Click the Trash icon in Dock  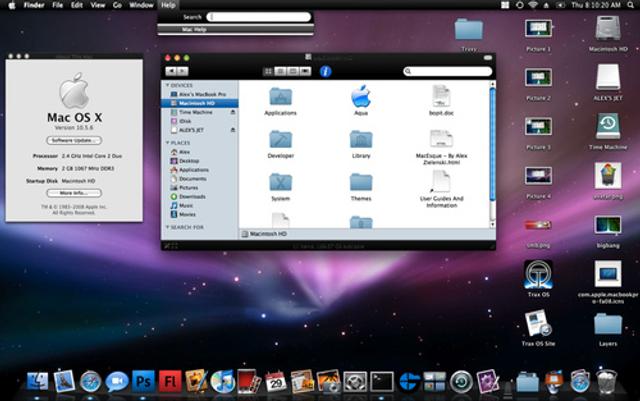point(607,381)
